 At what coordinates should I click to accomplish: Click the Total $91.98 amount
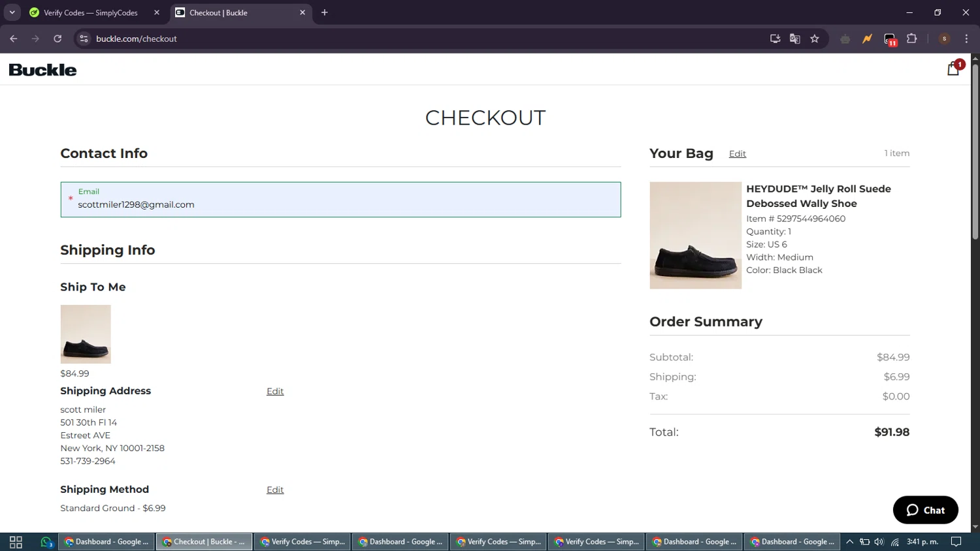coord(892,432)
